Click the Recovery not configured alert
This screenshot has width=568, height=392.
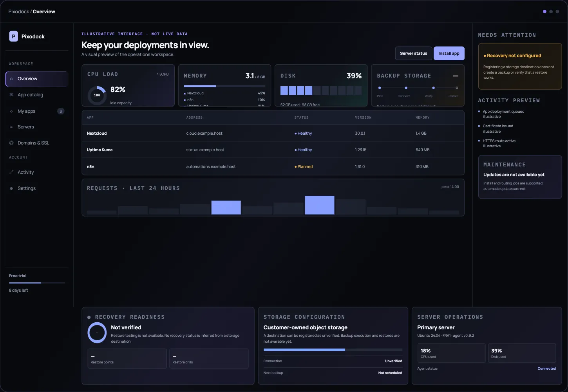pyautogui.click(x=520, y=66)
